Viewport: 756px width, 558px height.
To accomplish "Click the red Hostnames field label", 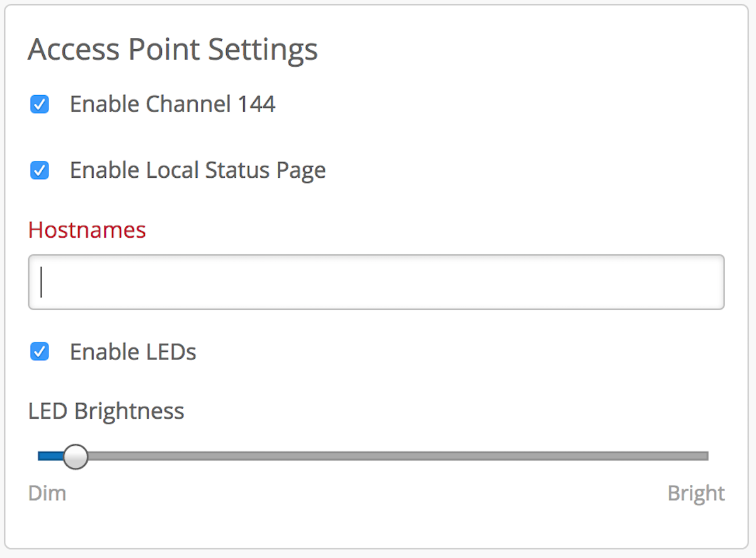I will [87, 230].
